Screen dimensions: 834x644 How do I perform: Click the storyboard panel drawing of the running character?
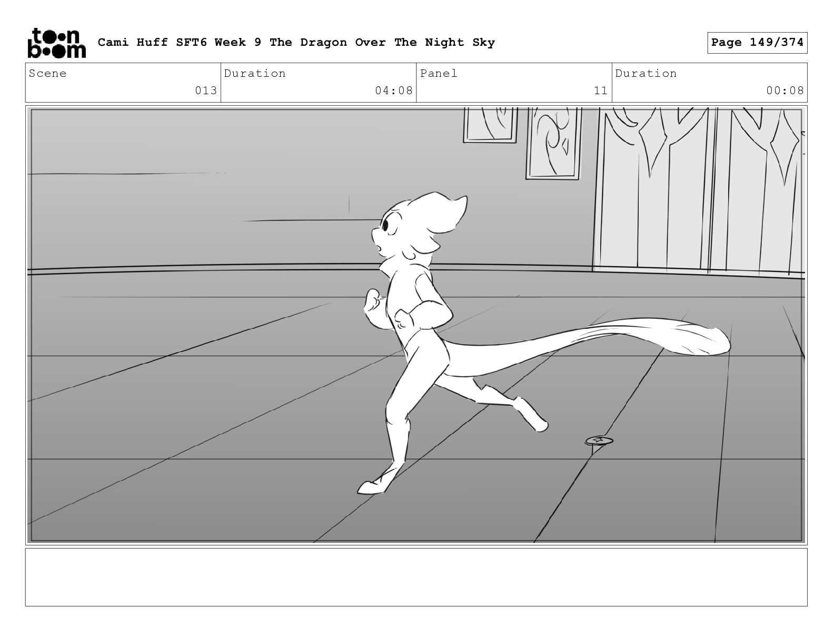pos(416,325)
